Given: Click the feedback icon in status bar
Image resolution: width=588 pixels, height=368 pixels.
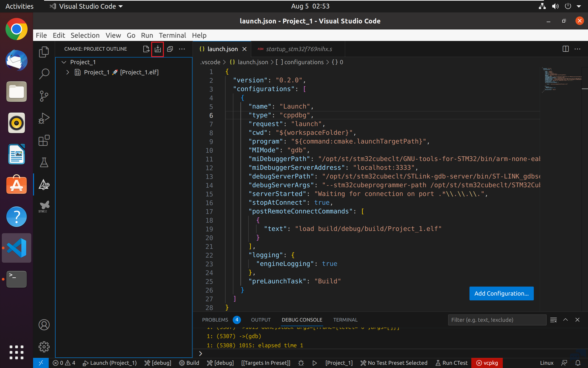Looking at the screenshot, I should (x=564, y=363).
